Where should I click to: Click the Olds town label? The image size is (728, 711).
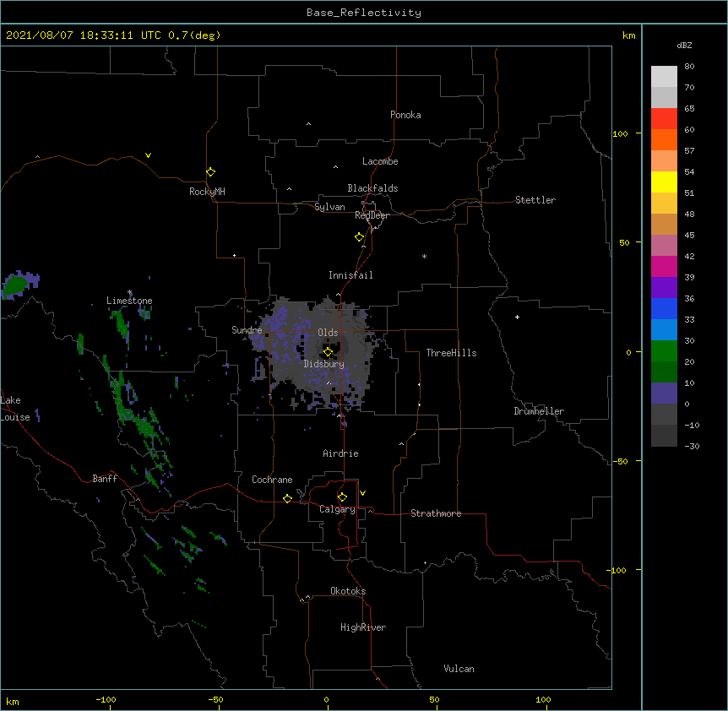pyautogui.click(x=328, y=333)
